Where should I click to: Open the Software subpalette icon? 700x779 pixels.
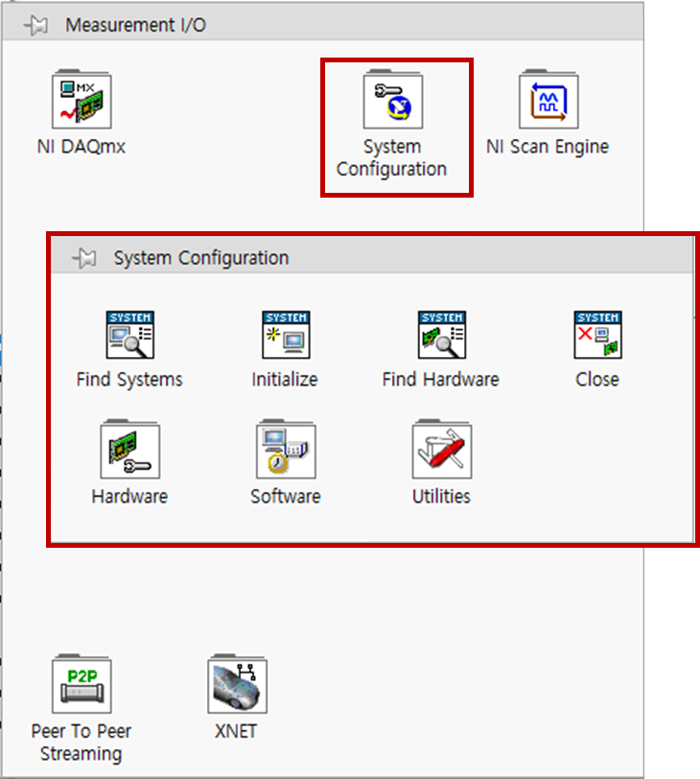click(x=286, y=449)
